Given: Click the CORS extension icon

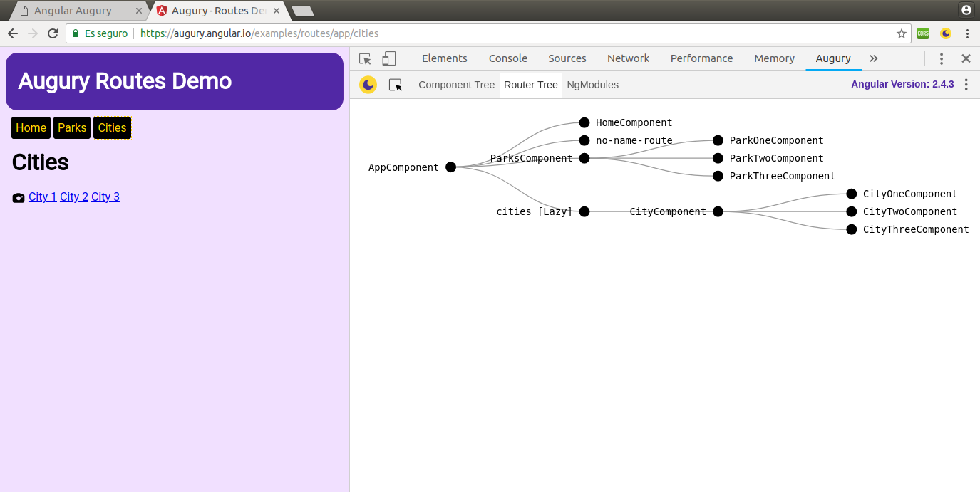Looking at the screenshot, I should [923, 33].
